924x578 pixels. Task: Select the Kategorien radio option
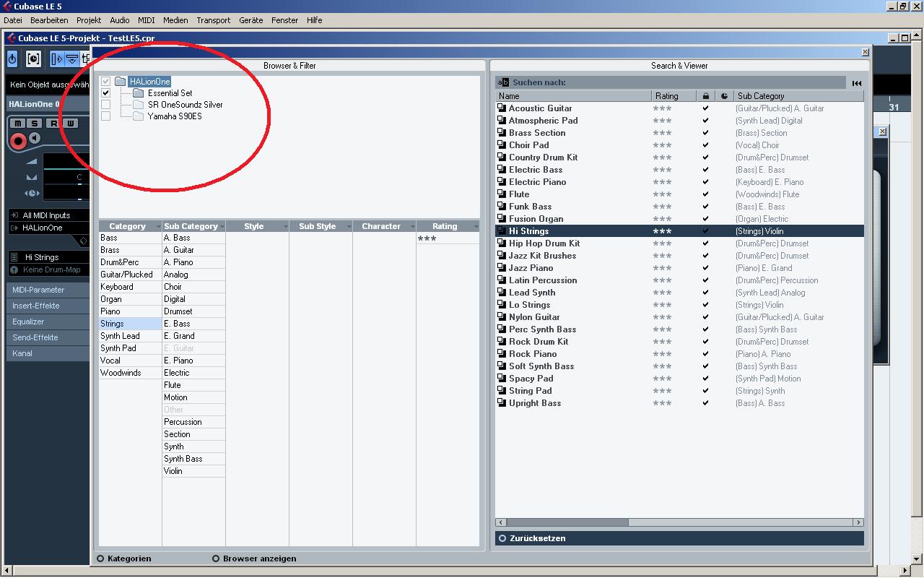pyautogui.click(x=100, y=558)
